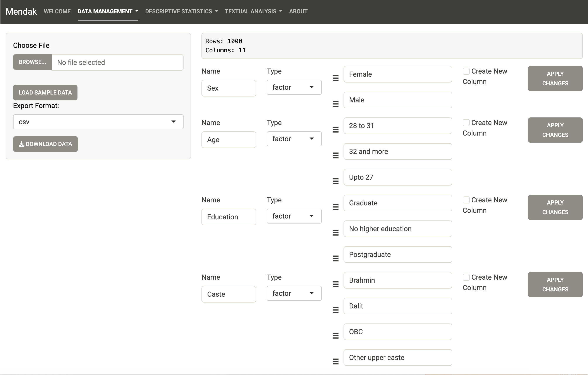
Task: Check Create New Column for Age
Action: (466, 122)
